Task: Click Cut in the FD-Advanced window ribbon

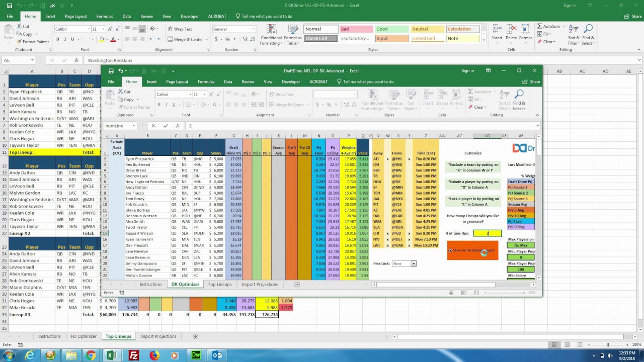Action: [x=23, y=26]
